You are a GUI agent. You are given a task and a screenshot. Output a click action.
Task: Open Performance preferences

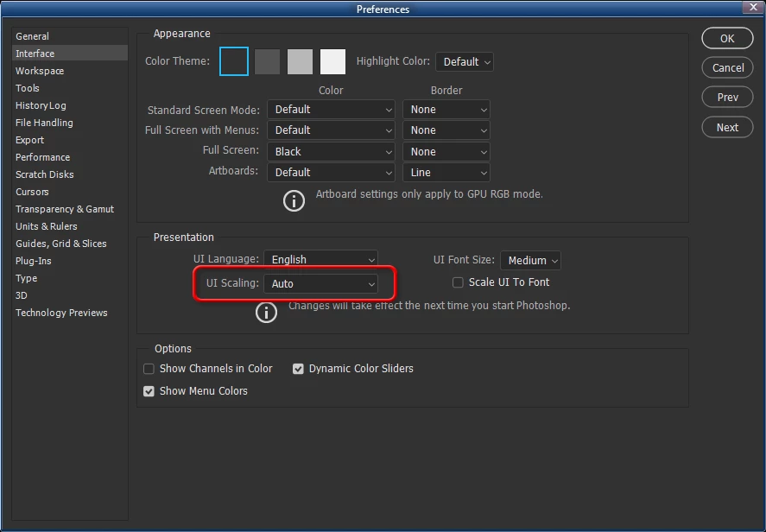(x=70, y=157)
